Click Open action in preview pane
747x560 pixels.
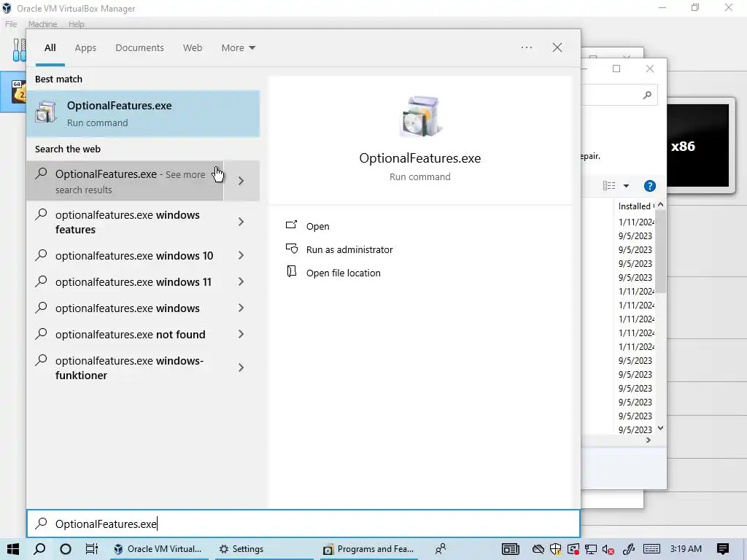(x=317, y=226)
